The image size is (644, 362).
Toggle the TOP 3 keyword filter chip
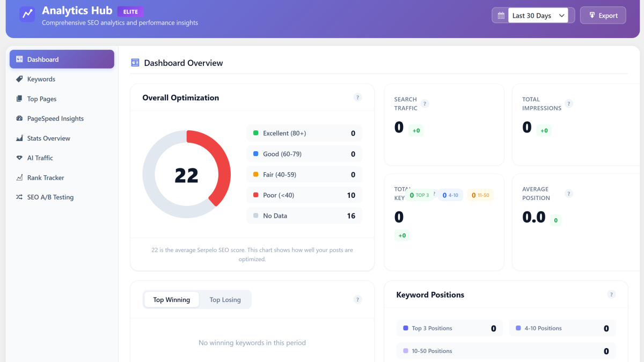(x=419, y=195)
